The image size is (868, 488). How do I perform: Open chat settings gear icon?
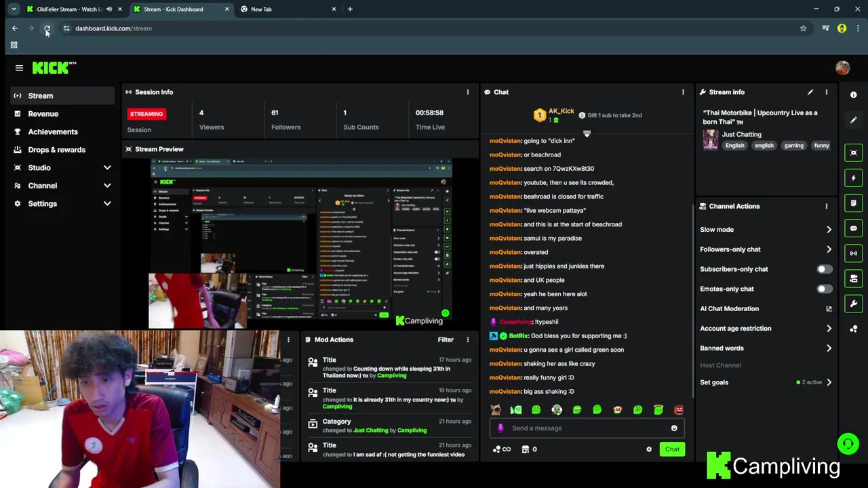point(649,449)
